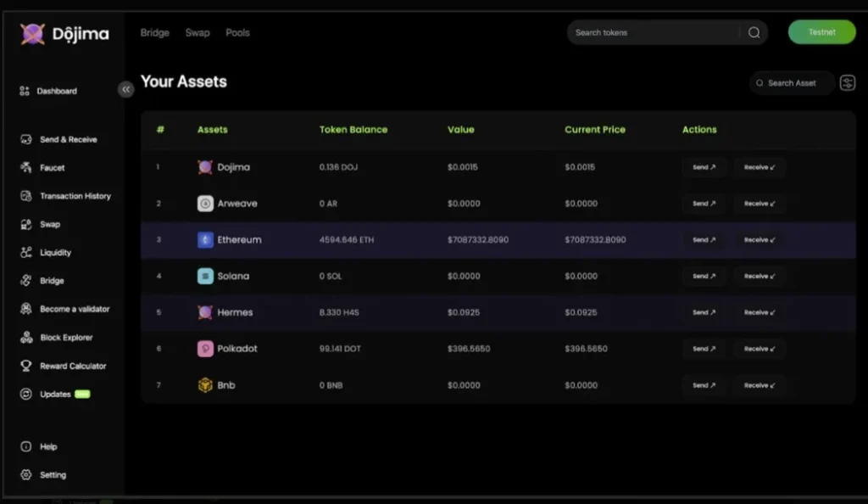Click the green Updates badge
Screen dimensions: 868x504
[82, 395]
